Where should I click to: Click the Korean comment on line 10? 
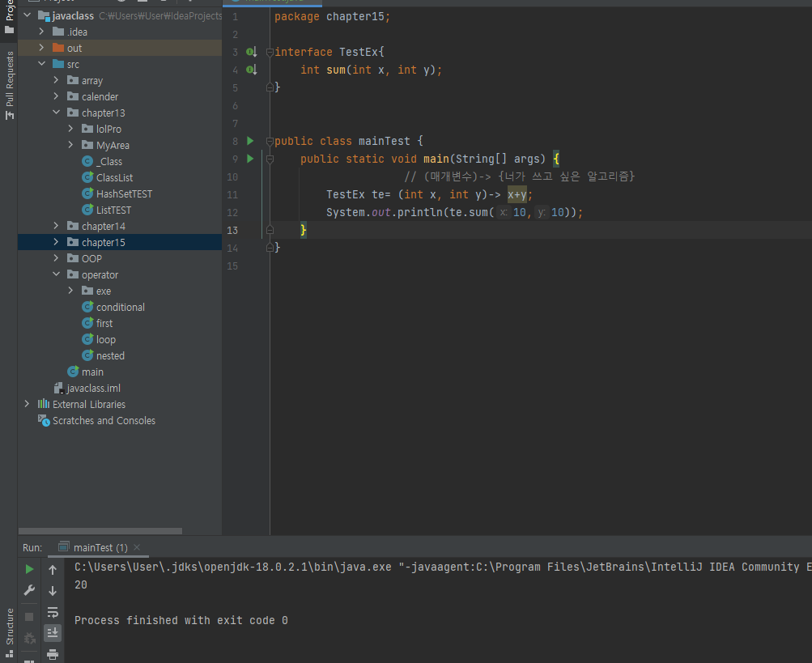click(520, 176)
